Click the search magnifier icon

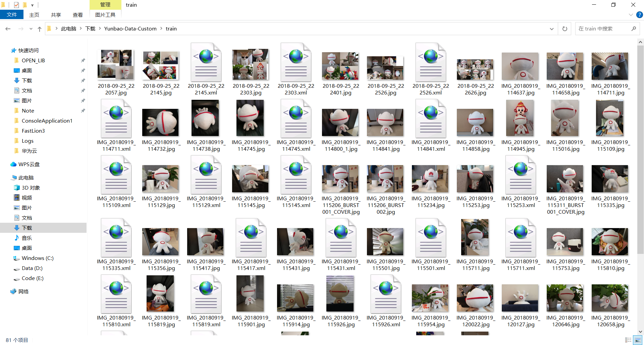pos(634,29)
